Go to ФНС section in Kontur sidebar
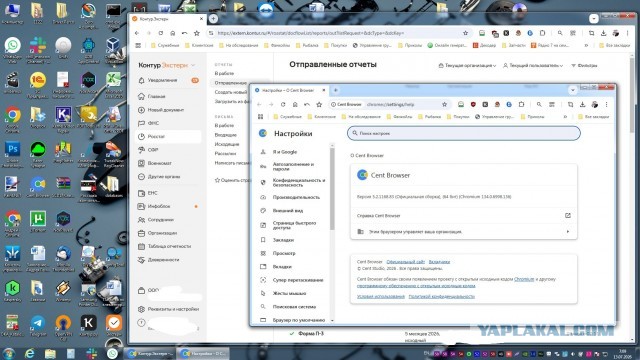 (x=153, y=123)
